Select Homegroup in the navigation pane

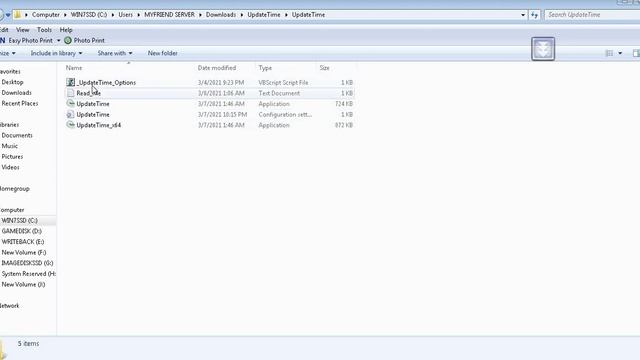15,189
